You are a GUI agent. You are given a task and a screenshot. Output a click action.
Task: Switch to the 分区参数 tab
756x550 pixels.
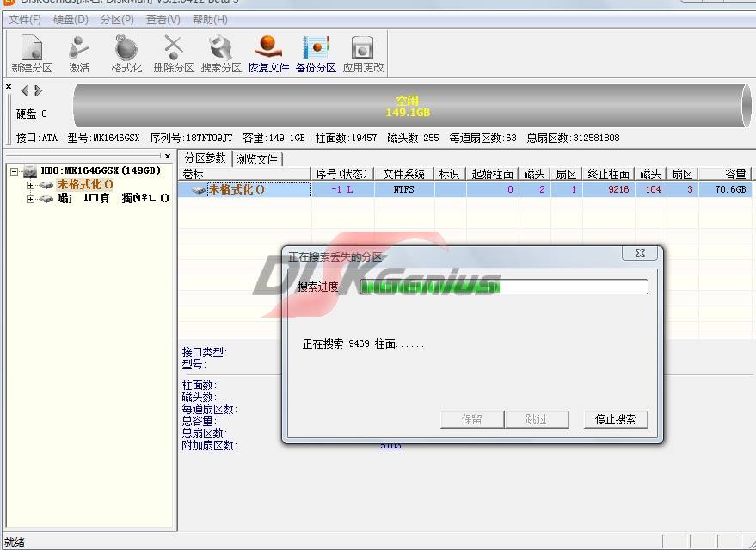point(205,158)
